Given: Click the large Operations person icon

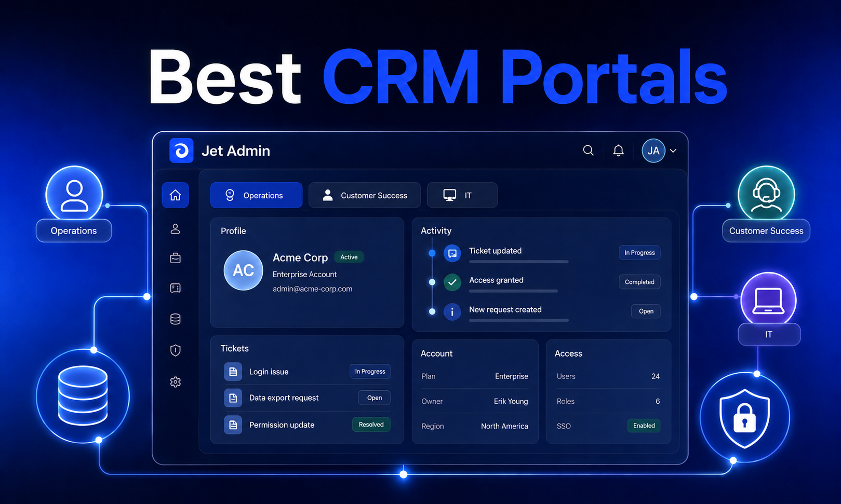Looking at the screenshot, I should point(74,194).
